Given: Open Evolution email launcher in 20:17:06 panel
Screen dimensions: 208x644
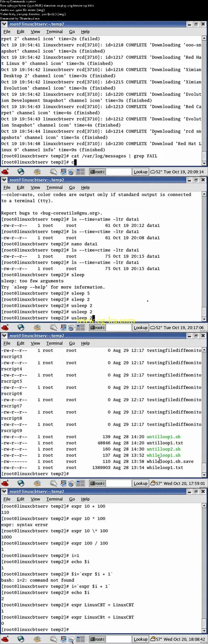Looking at the screenshot, I should 37,327.
